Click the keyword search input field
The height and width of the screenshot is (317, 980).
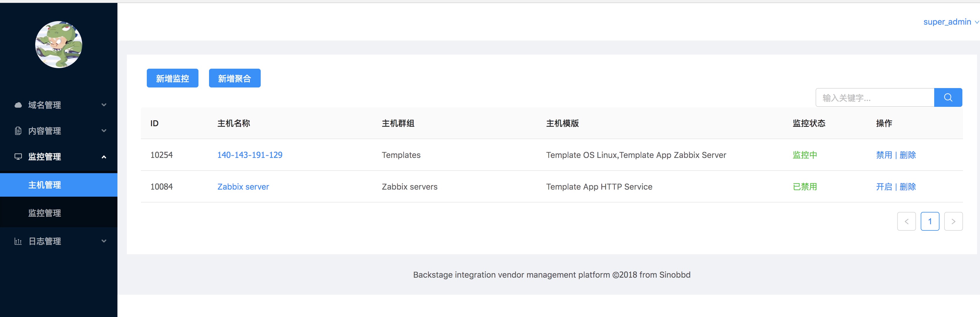tap(874, 98)
